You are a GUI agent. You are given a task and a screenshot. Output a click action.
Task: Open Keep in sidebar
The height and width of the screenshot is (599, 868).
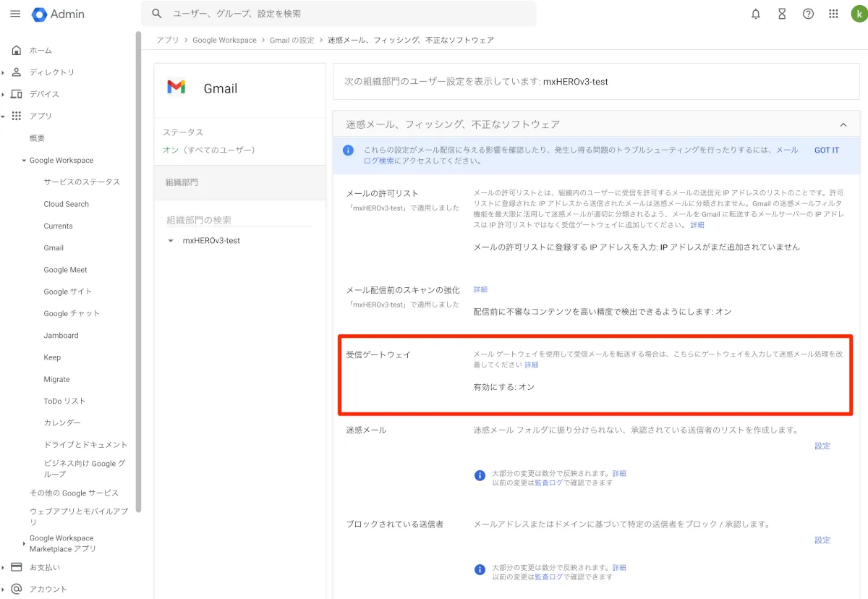(52, 357)
